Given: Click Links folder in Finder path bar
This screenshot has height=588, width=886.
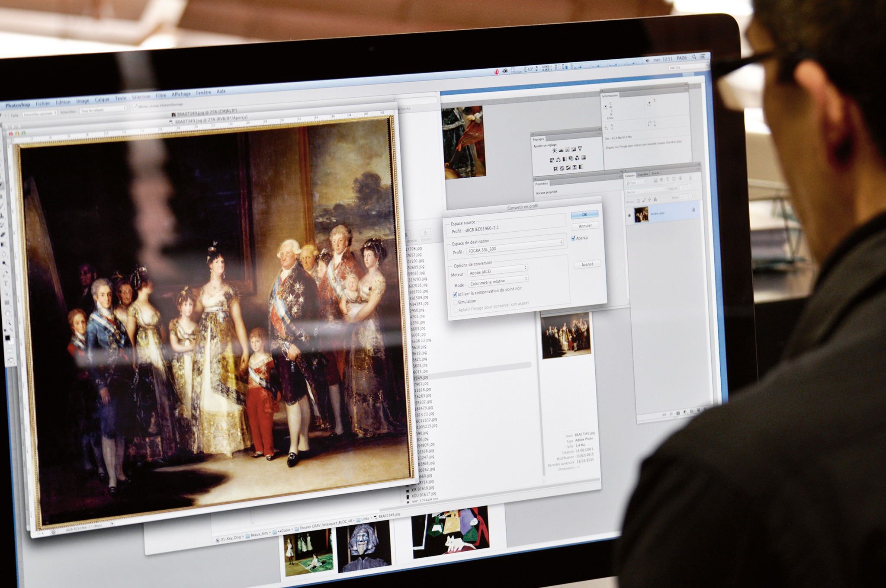Looking at the screenshot, I should [x=363, y=519].
